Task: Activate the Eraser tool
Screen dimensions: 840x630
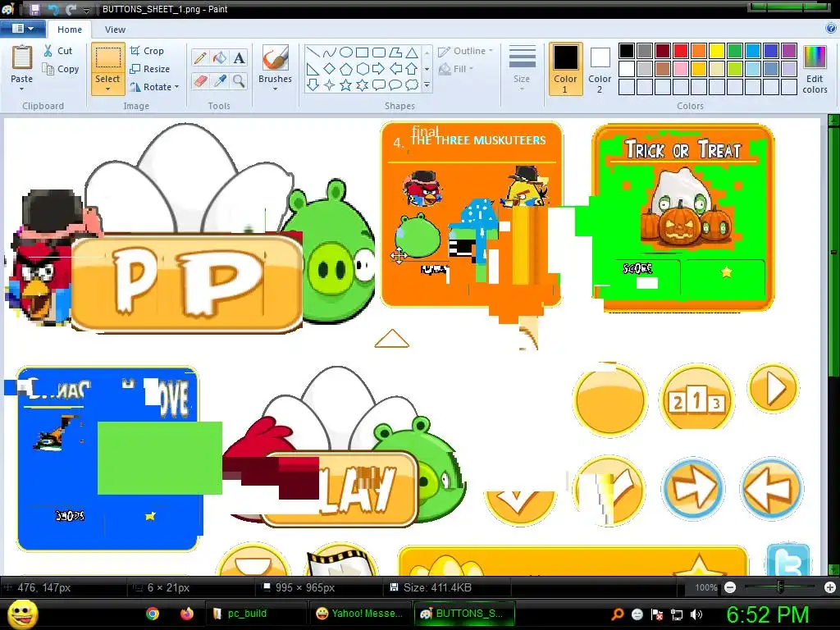Action: click(200, 81)
